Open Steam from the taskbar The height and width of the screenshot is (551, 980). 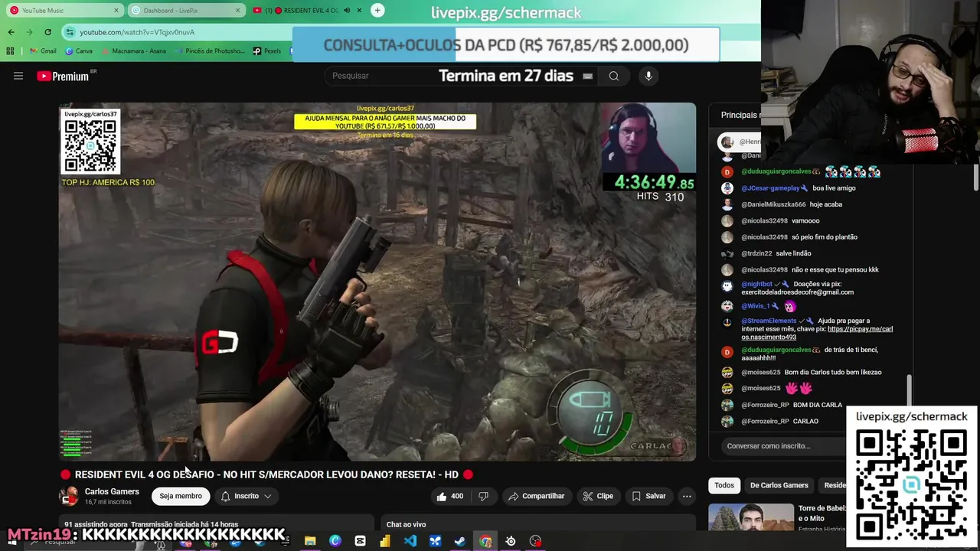[460, 541]
